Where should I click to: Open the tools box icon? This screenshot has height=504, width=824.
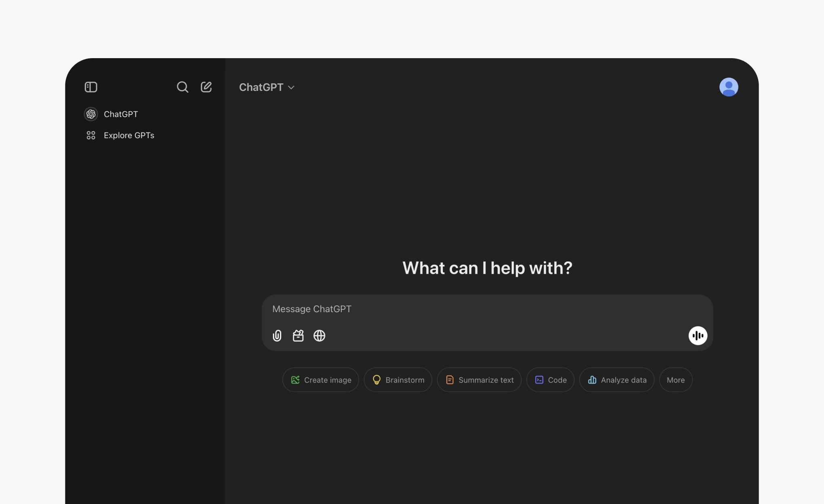[x=298, y=336]
